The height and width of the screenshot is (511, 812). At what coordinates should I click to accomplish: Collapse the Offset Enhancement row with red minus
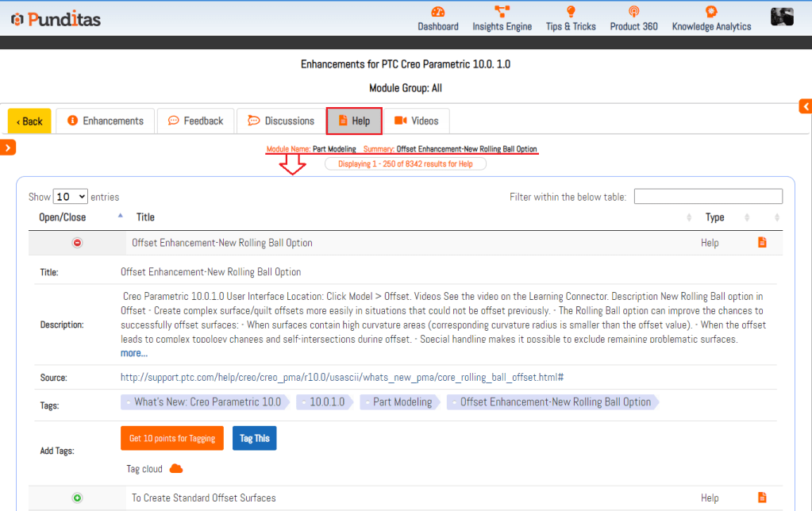pos(78,243)
